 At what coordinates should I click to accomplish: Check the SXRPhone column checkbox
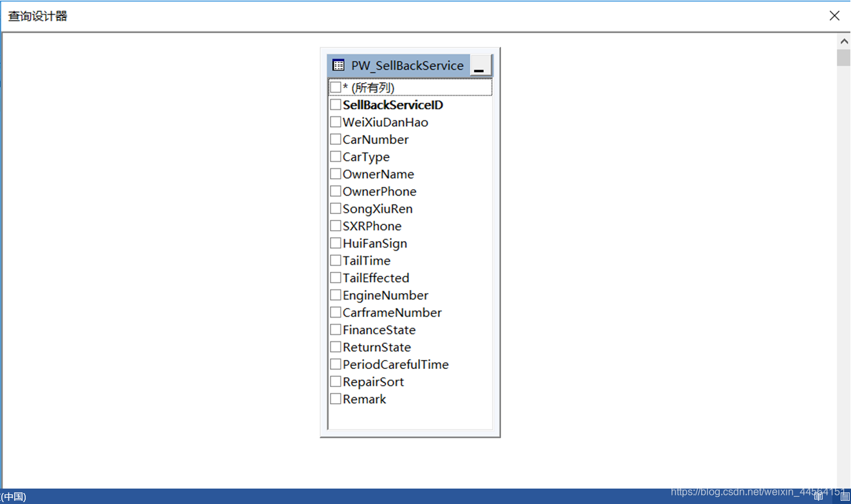click(336, 226)
